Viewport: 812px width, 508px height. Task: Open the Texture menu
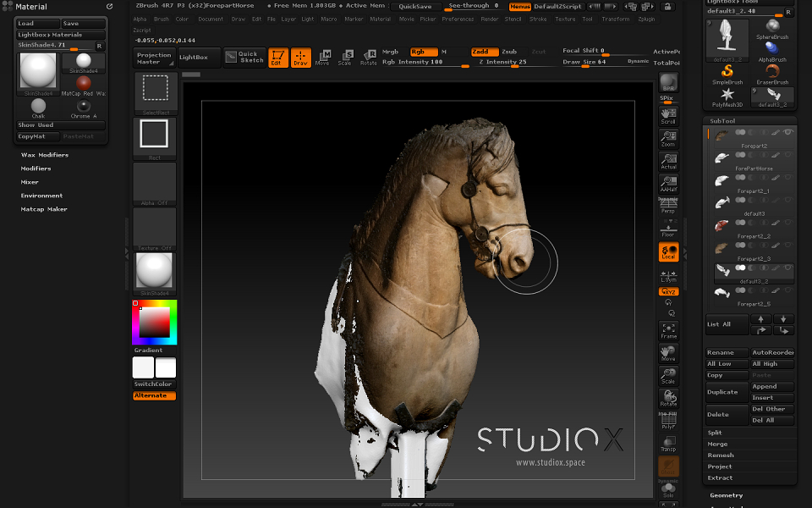point(565,19)
